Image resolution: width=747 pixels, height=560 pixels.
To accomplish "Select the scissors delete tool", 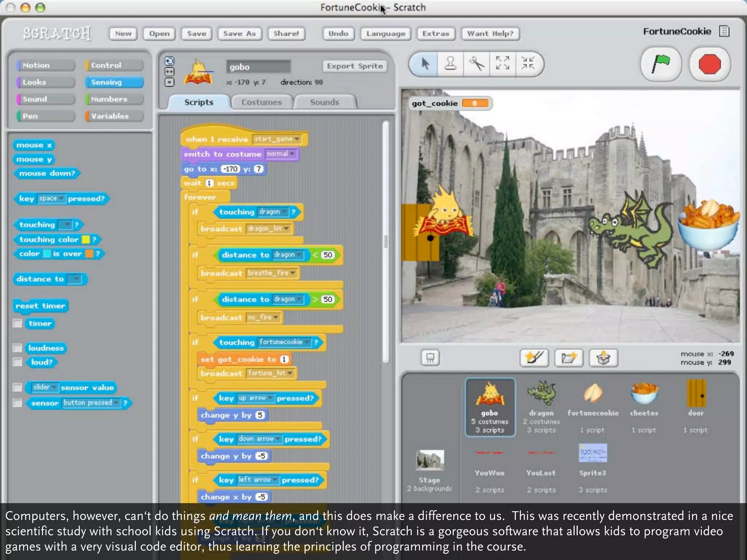I will click(x=476, y=63).
